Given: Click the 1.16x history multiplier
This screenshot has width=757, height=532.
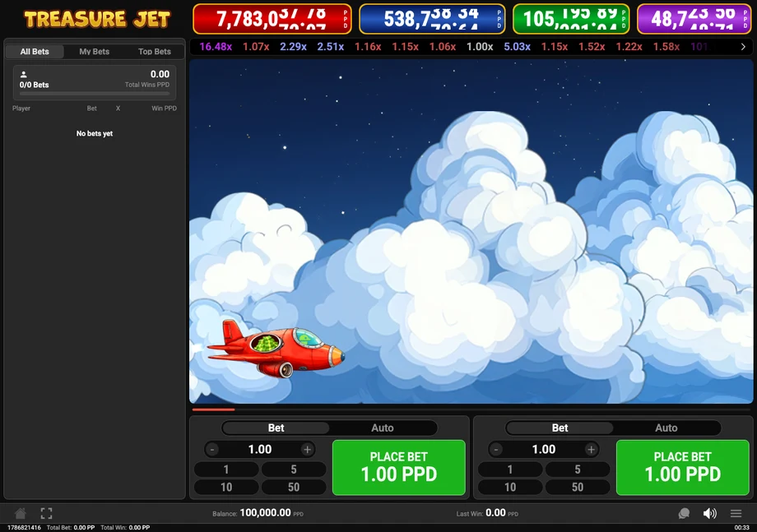Looking at the screenshot, I should [x=368, y=47].
